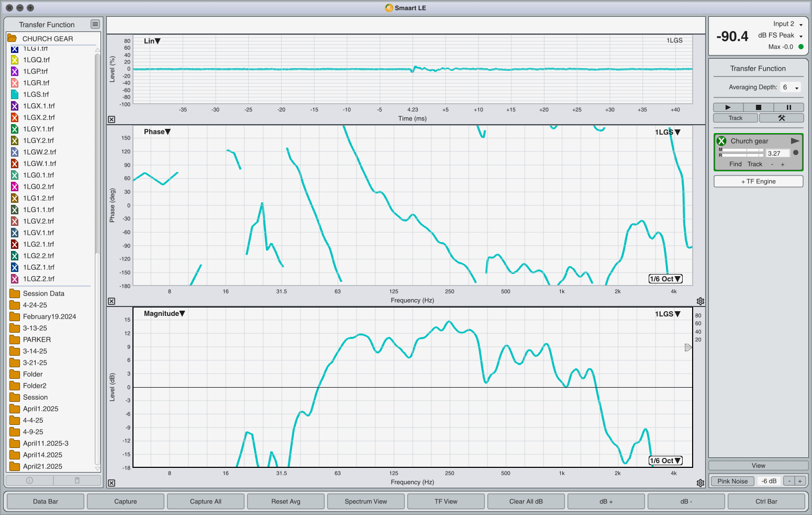Toggle the Ctrl Bar button
The width and height of the screenshot is (812, 515).
(766, 501)
